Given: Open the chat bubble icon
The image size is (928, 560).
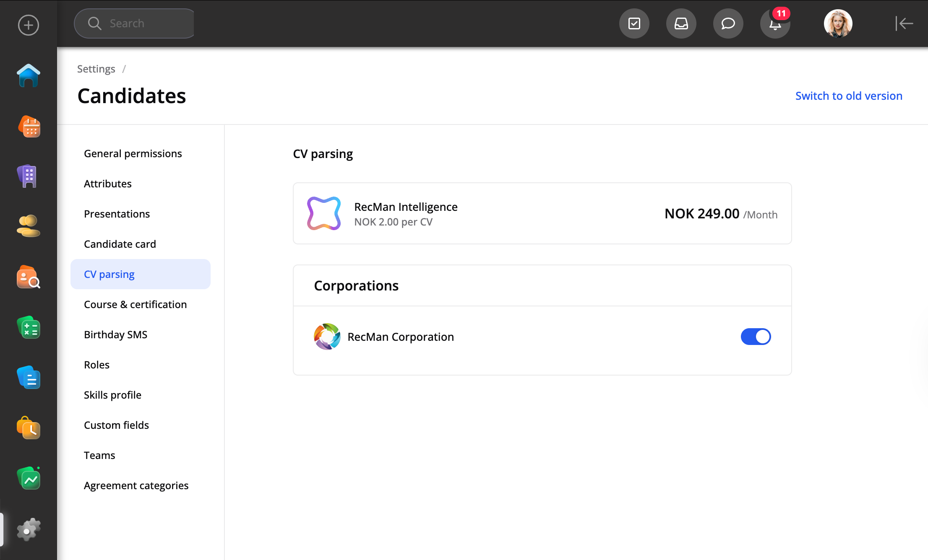Looking at the screenshot, I should point(728,24).
